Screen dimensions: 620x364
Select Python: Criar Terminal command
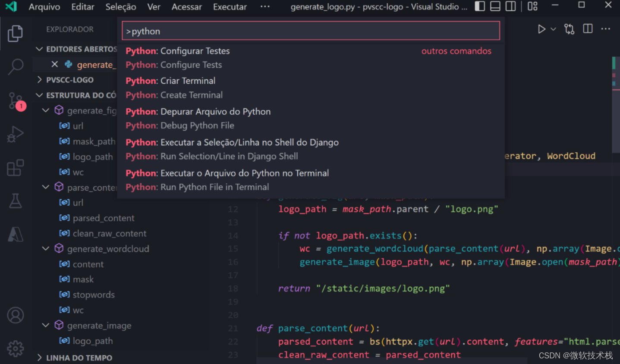coord(311,88)
